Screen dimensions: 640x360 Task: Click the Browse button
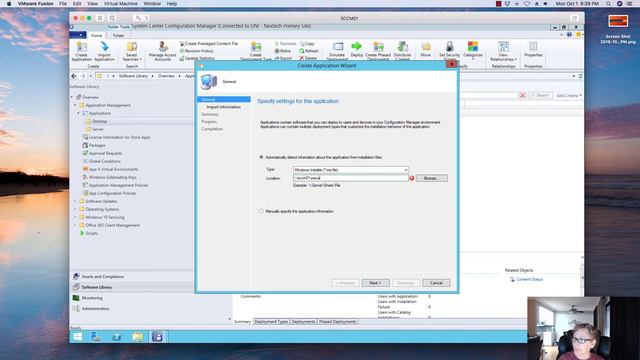pos(431,178)
